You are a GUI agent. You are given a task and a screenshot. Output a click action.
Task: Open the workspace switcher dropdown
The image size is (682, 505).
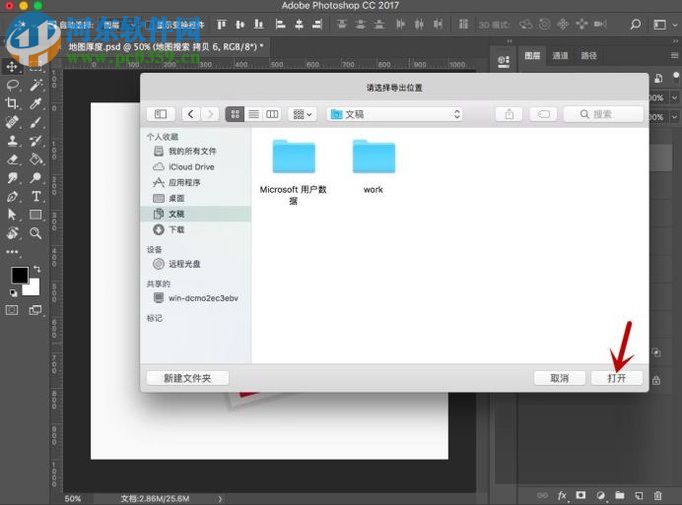coord(665,25)
